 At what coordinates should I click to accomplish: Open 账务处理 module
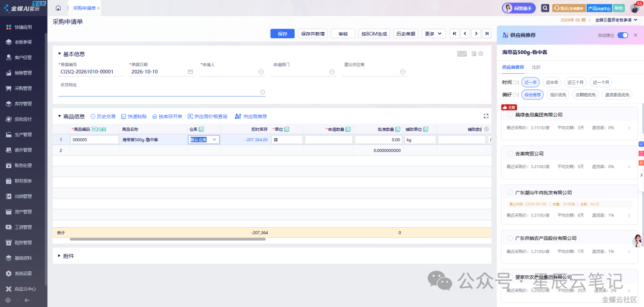[24, 166]
